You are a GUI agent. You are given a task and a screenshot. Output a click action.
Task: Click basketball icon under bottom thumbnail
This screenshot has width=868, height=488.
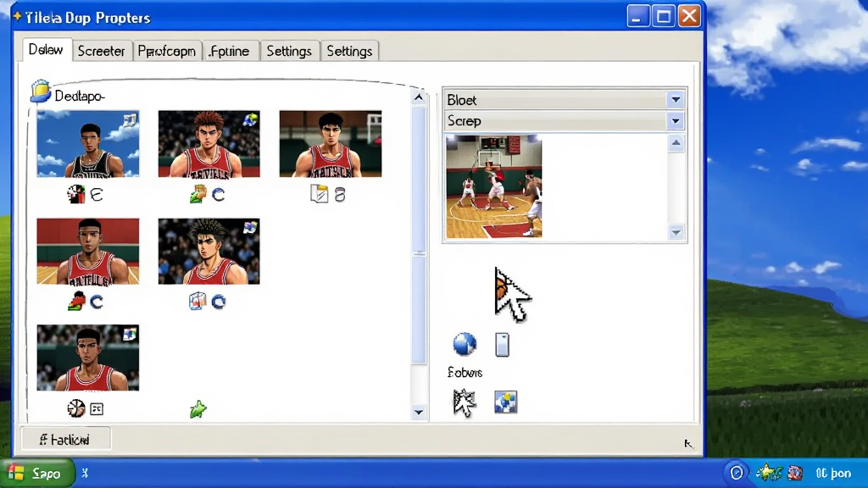[x=75, y=408]
